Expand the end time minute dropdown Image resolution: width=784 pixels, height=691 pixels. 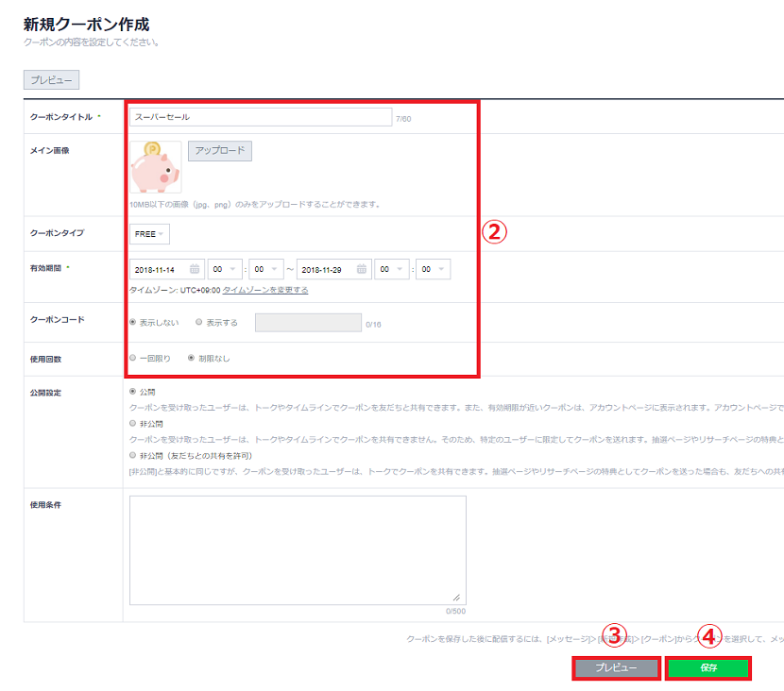433,269
